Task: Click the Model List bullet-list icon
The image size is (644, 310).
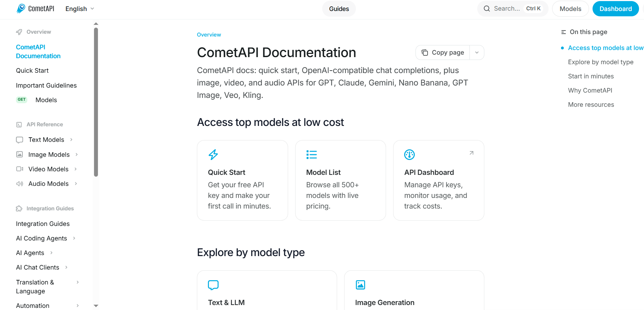Action: tap(312, 155)
